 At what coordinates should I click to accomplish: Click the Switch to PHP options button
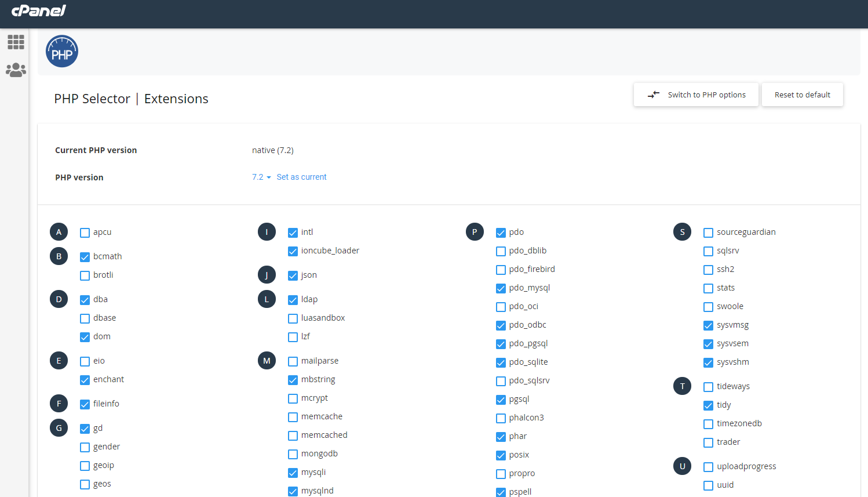pyautogui.click(x=695, y=94)
